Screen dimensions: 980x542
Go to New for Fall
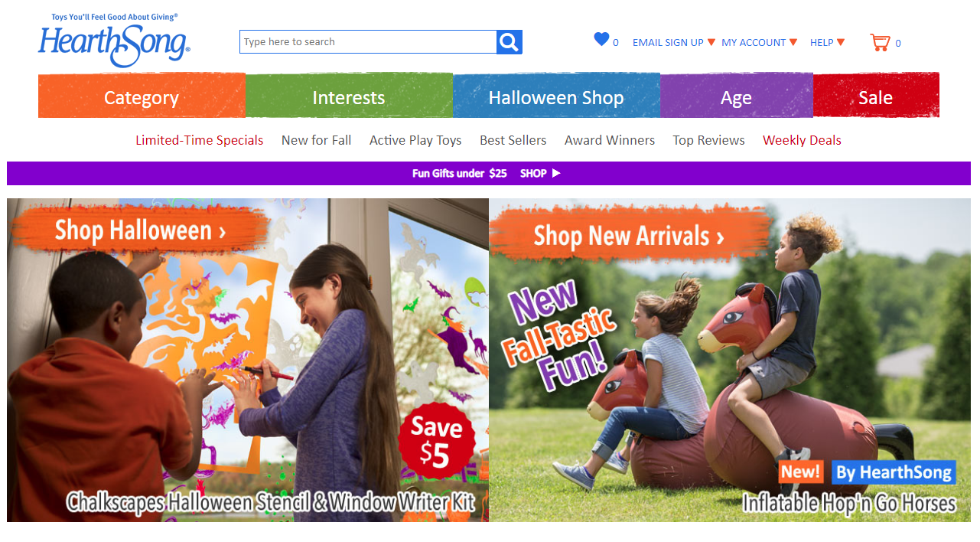pyautogui.click(x=317, y=140)
